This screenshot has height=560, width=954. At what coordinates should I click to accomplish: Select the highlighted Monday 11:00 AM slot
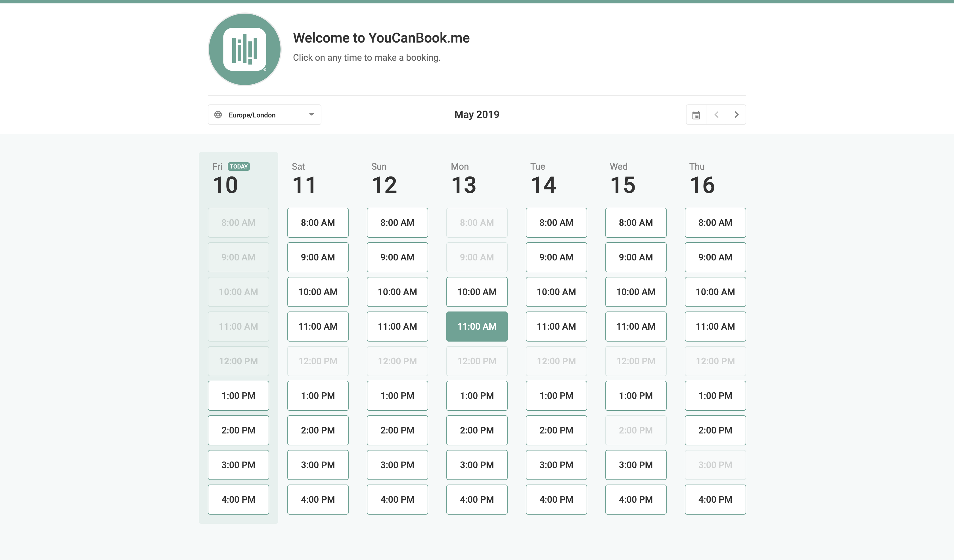pyautogui.click(x=477, y=326)
